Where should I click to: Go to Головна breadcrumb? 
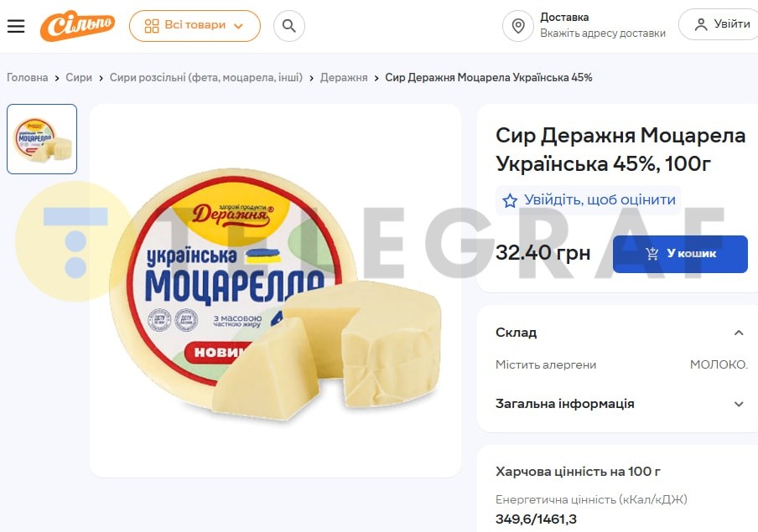tap(27, 77)
